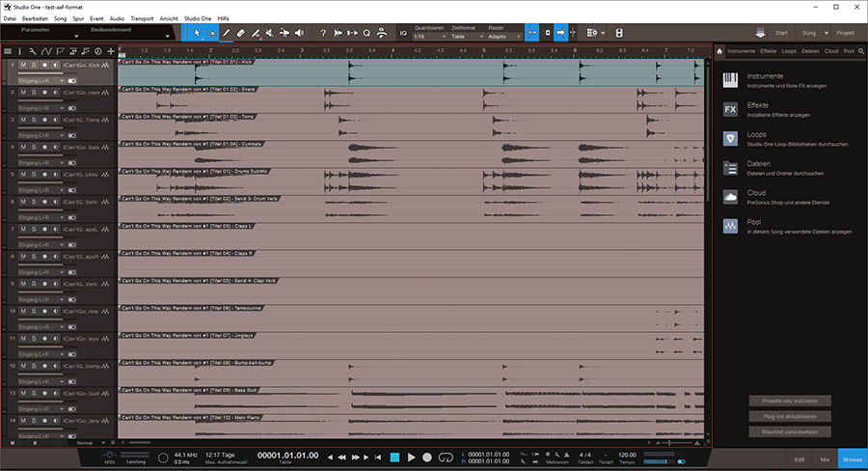Click the Q quantize icon in toolbar
The width and height of the screenshot is (868, 471).
click(366, 33)
